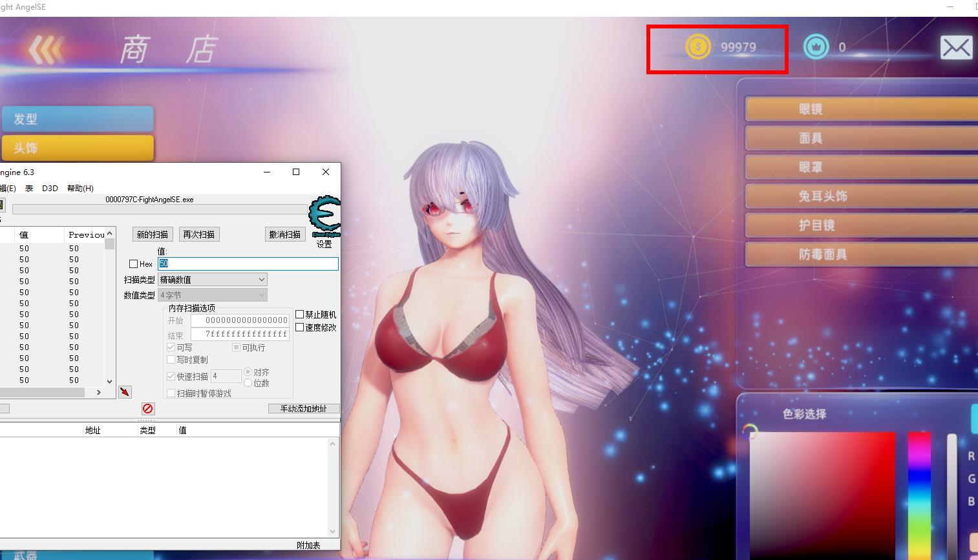
Task: Choose the 护目镜 goggles item
Action: pyautogui.click(x=862, y=225)
